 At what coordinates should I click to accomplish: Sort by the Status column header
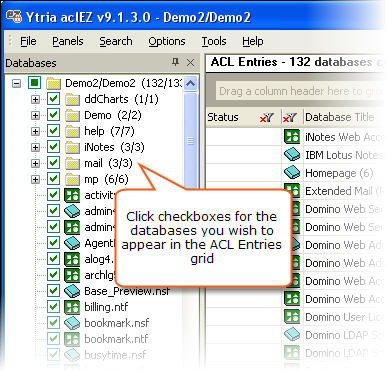click(x=223, y=117)
